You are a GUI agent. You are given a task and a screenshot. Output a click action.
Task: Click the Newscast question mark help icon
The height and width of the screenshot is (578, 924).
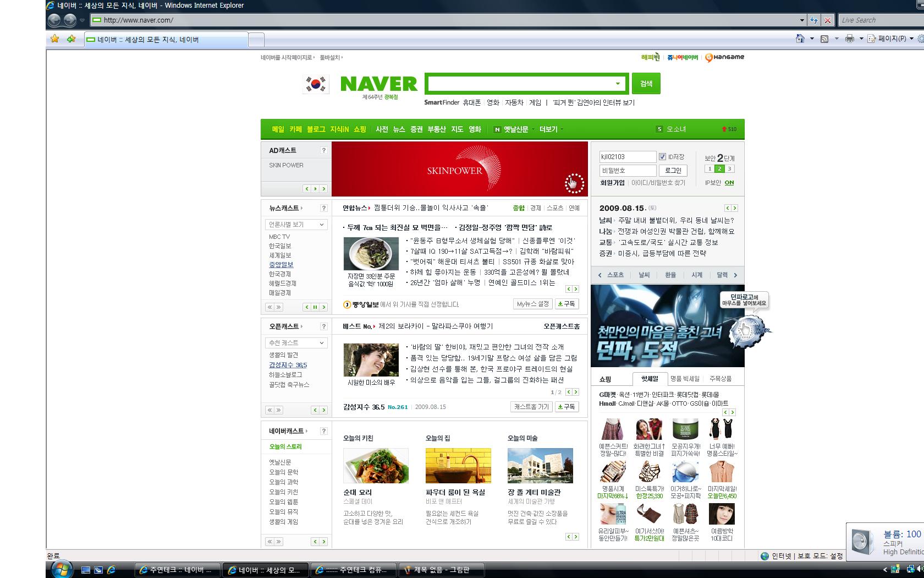pos(323,208)
